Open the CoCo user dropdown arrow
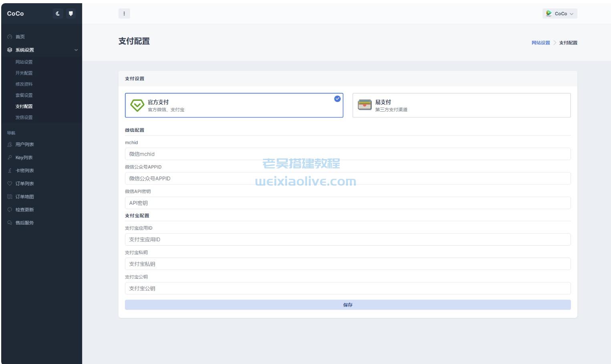The height and width of the screenshot is (364, 611). pyautogui.click(x=571, y=14)
